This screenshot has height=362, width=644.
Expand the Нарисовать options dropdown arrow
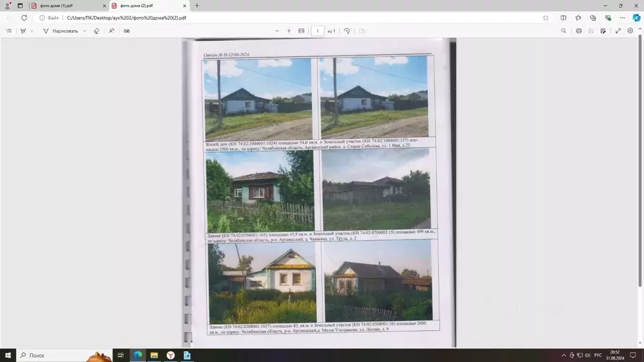pos(84,31)
